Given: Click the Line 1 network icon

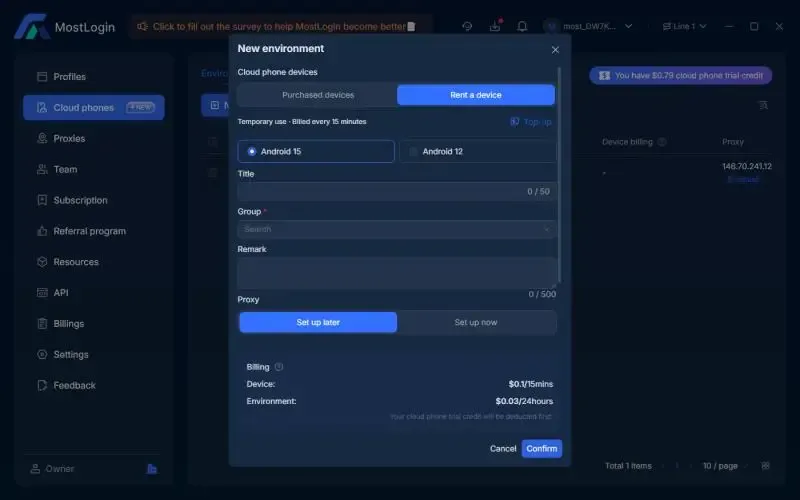Looking at the screenshot, I should [666, 26].
